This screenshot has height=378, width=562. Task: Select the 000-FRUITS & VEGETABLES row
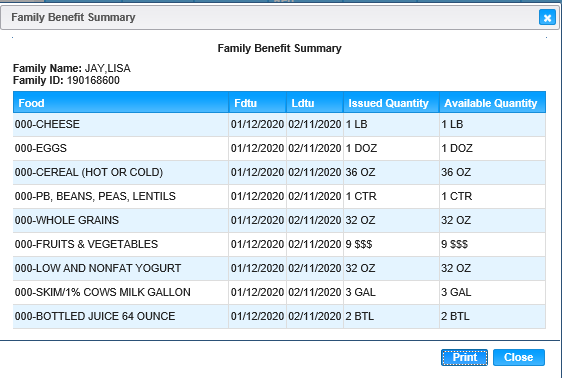tap(279, 244)
